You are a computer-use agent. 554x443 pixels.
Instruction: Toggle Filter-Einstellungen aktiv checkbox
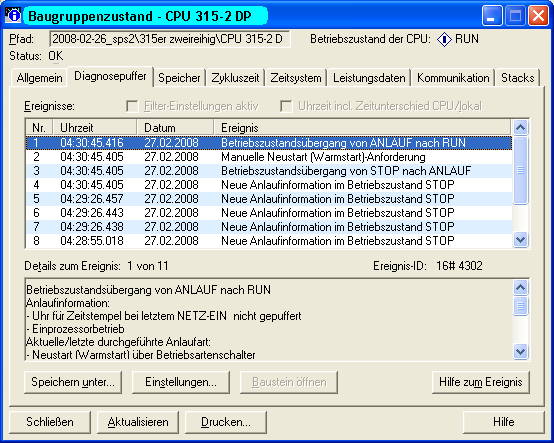(x=132, y=106)
